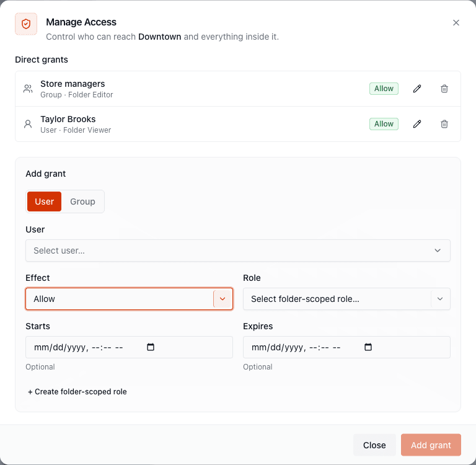476x465 pixels.
Task: Click the Store managers group icon
Action: click(28, 89)
